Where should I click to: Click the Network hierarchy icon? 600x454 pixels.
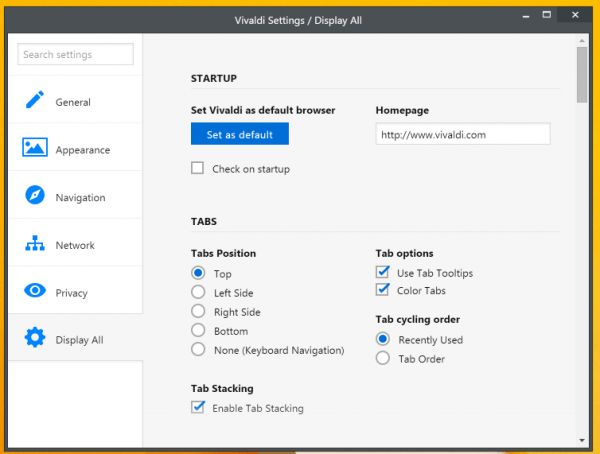[35, 245]
